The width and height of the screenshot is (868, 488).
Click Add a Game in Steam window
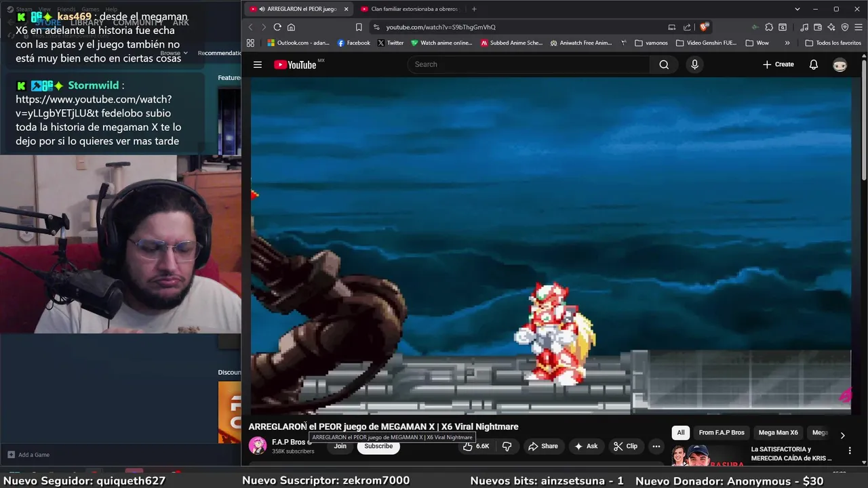click(28, 455)
